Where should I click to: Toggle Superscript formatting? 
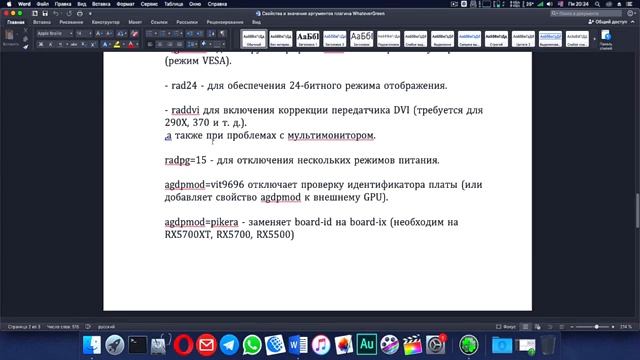coord(93,44)
